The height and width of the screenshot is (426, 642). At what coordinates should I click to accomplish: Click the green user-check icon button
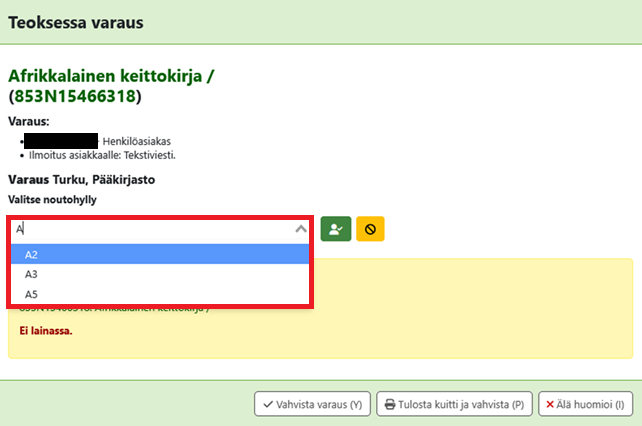tap(336, 229)
